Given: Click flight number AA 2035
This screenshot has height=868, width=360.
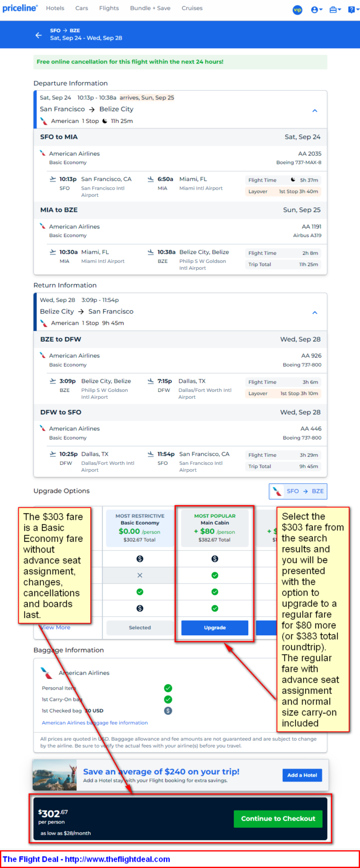Looking at the screenshot, I should point(310,154).
